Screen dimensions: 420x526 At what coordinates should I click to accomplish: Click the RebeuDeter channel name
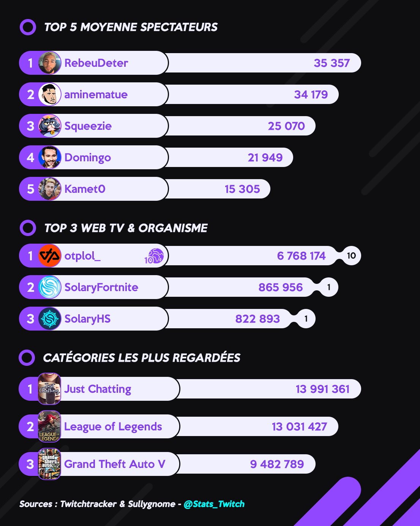click(96, 63)
